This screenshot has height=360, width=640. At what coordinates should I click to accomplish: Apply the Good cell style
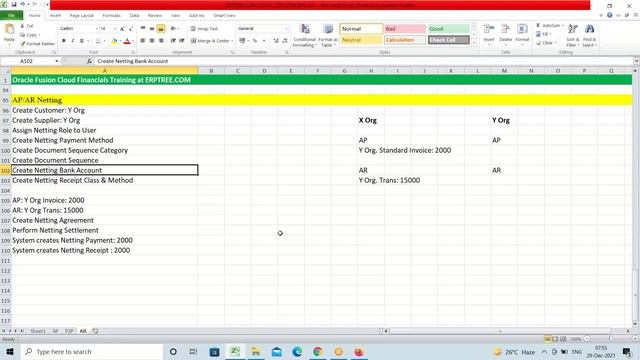449,29
